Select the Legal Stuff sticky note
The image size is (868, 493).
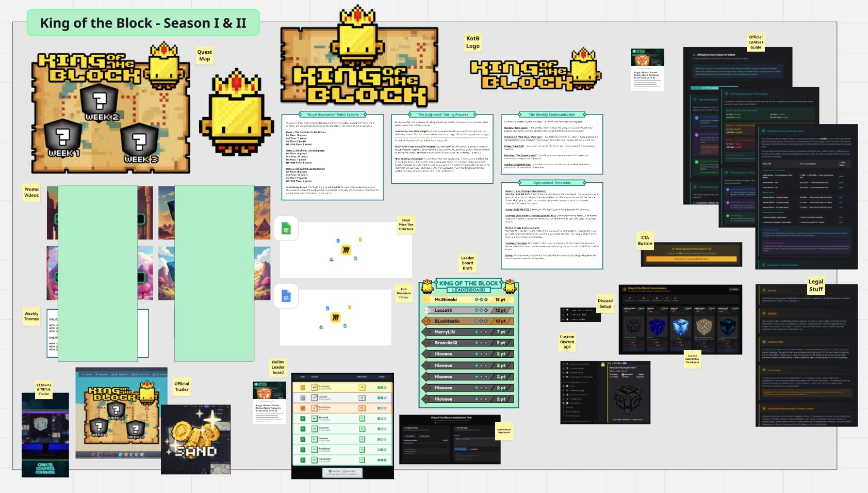coord(816,285)
